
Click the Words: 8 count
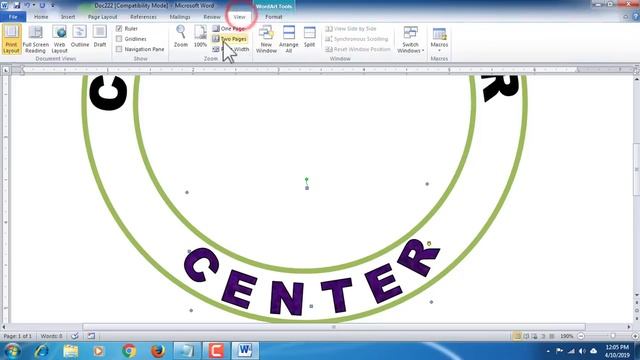coord(51,336)
